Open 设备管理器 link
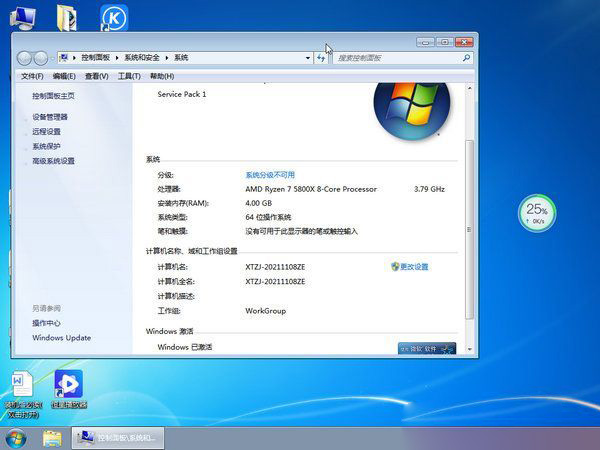Image resolution: width=600 pixels, height=450 pixels. tap(50, 117)
